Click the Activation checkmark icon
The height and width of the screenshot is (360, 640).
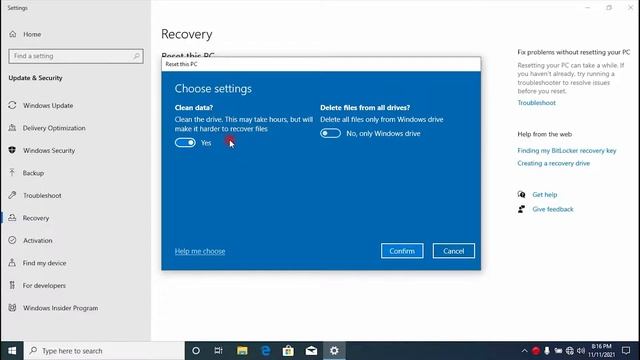point(12,240)
